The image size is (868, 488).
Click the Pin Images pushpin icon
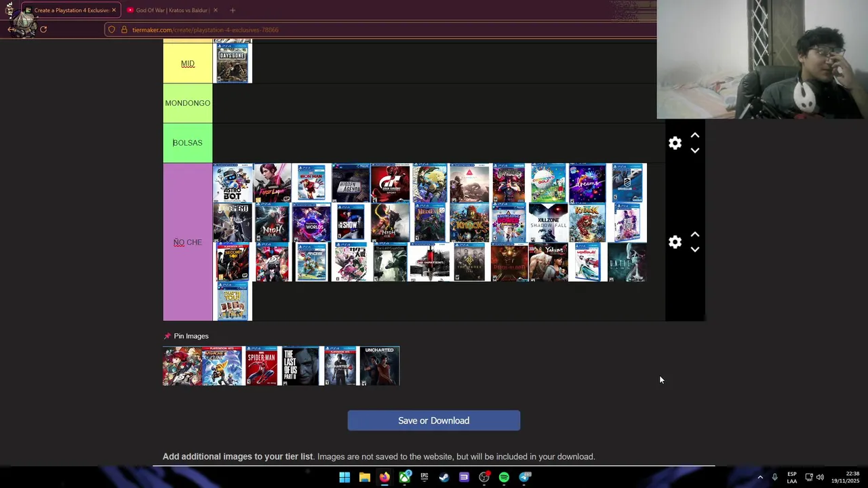(167, 336)
